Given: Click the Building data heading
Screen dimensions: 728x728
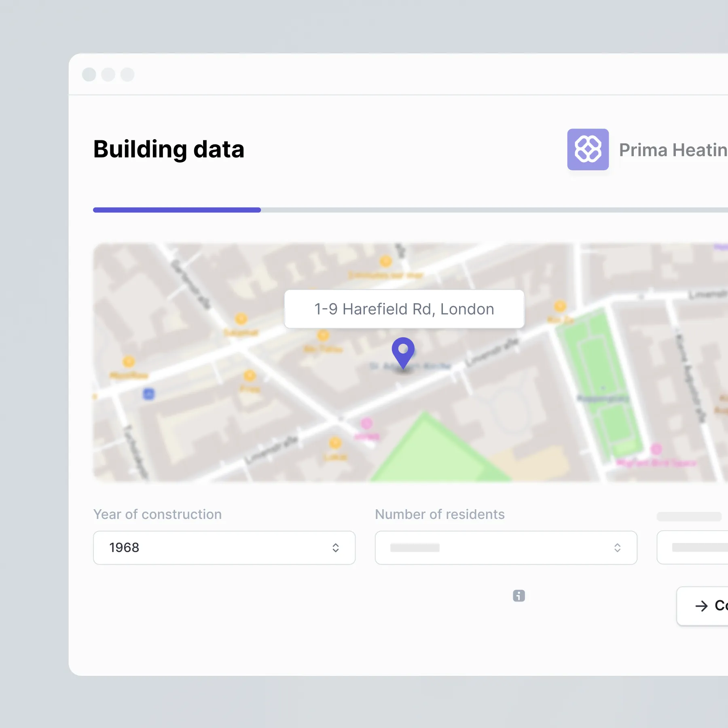Looking at the screenshot, I should click(x=169, y=149).
